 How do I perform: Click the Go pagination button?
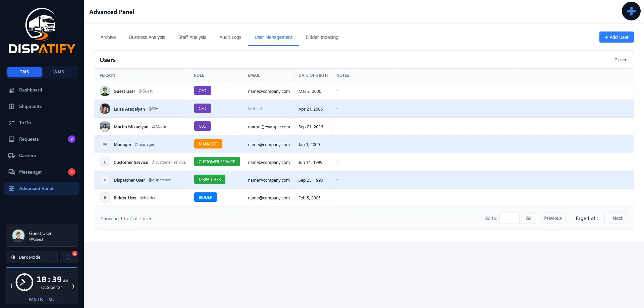[529, 218]
